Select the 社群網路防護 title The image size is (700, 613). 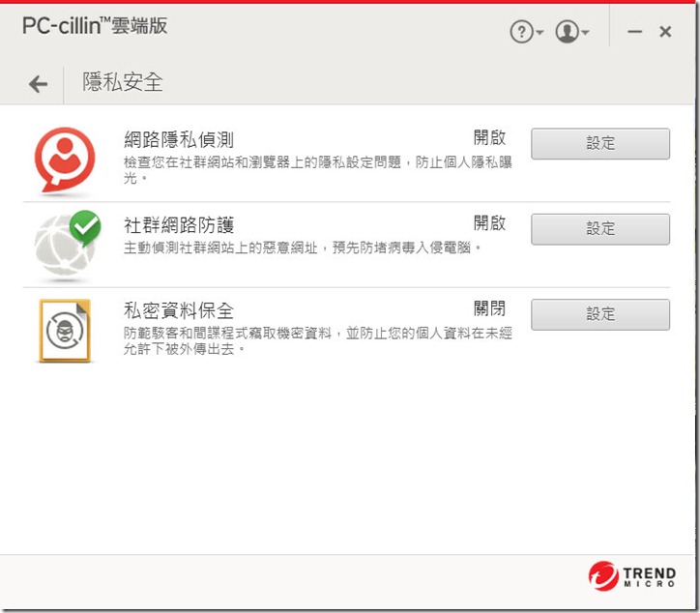179,225
